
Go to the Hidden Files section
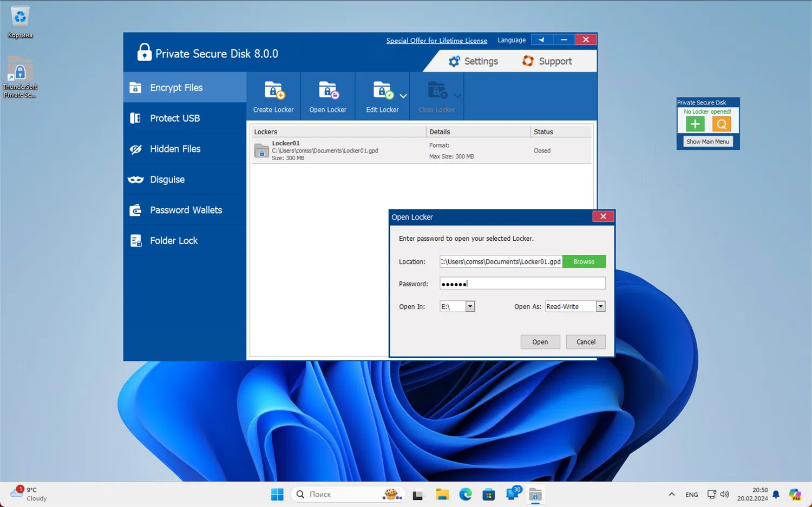(x=175, y=149)
